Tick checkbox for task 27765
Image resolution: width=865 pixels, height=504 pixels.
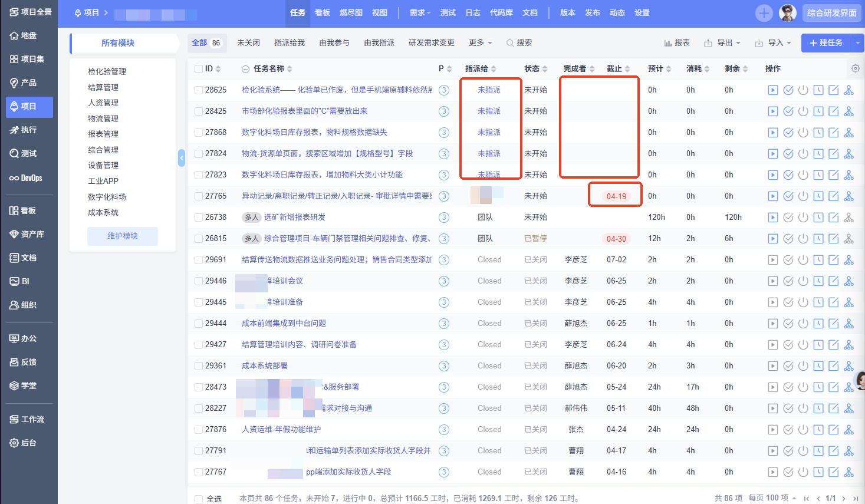199,196
